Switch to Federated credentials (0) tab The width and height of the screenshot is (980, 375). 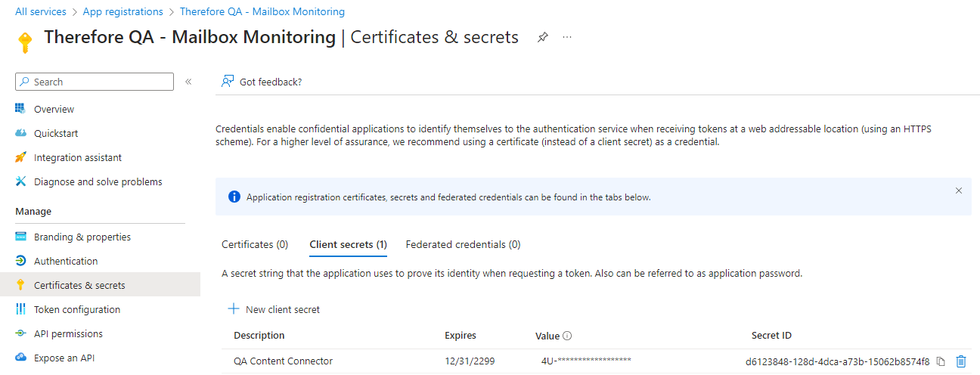coord(463,244)
